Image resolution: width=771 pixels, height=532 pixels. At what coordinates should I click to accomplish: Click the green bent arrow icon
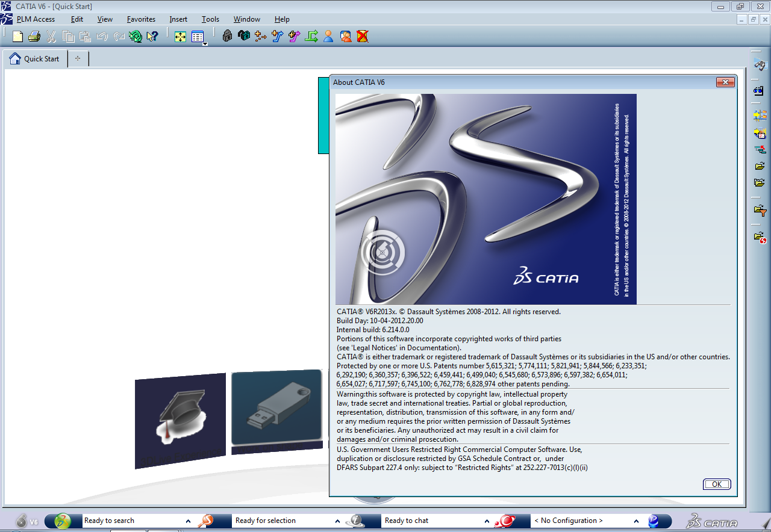(x=311, y=36)
